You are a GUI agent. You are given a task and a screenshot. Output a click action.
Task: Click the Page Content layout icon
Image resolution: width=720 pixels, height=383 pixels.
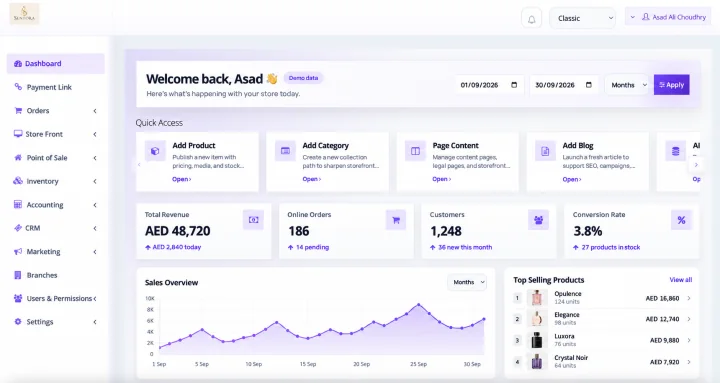click(x=415, y=151)
